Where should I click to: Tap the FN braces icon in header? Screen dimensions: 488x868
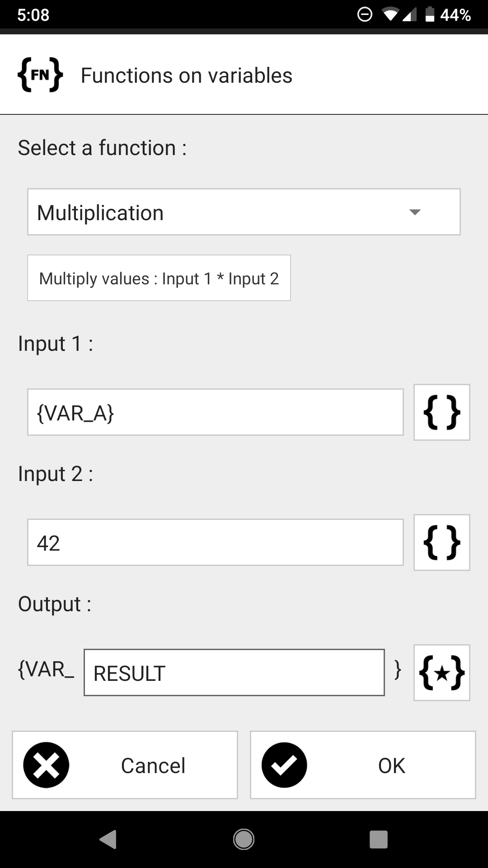coord(40,75)
